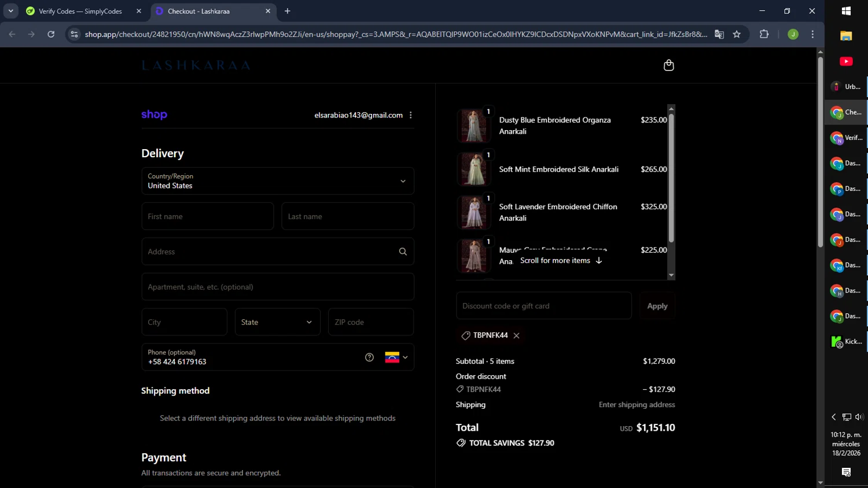
Task: Click the Apply discount button
Action: [657, 306]
